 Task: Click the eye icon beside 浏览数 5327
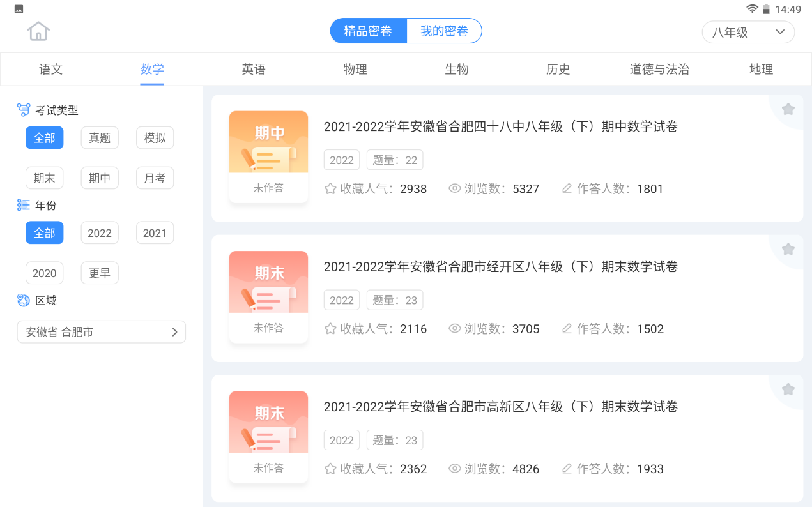pyautogui.click(x=455, y=188)
